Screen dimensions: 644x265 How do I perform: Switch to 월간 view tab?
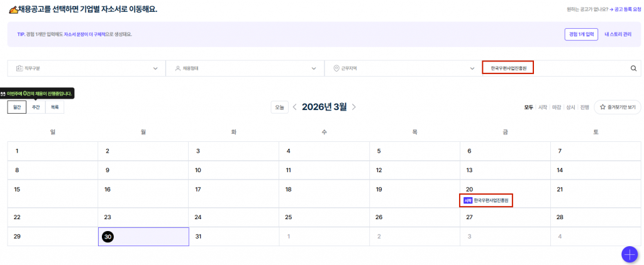click(17, 107)
